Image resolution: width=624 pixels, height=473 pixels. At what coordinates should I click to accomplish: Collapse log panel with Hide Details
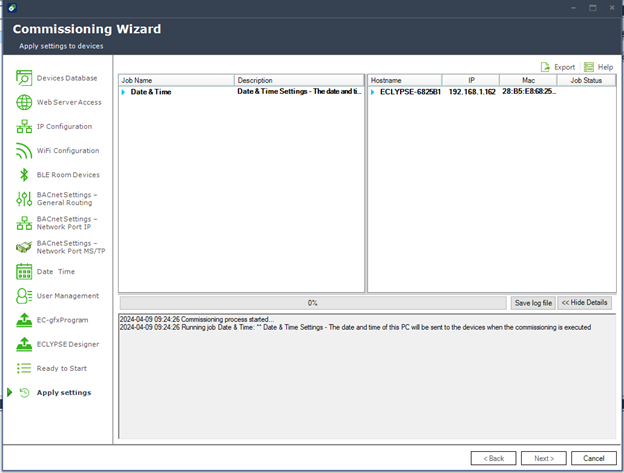584,302
